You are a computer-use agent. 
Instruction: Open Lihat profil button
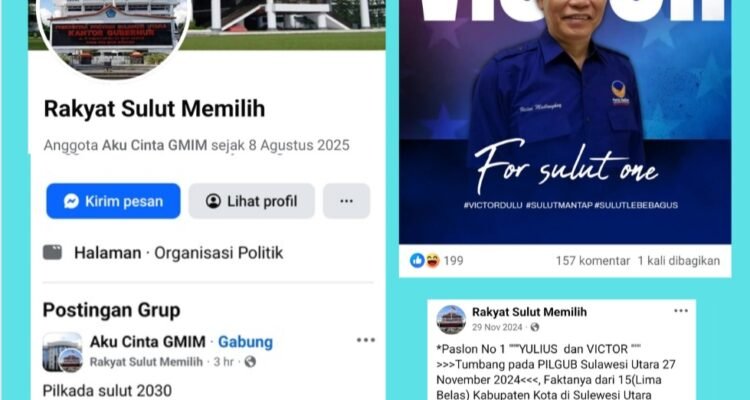pyautogui.click(x=252, y=201)
